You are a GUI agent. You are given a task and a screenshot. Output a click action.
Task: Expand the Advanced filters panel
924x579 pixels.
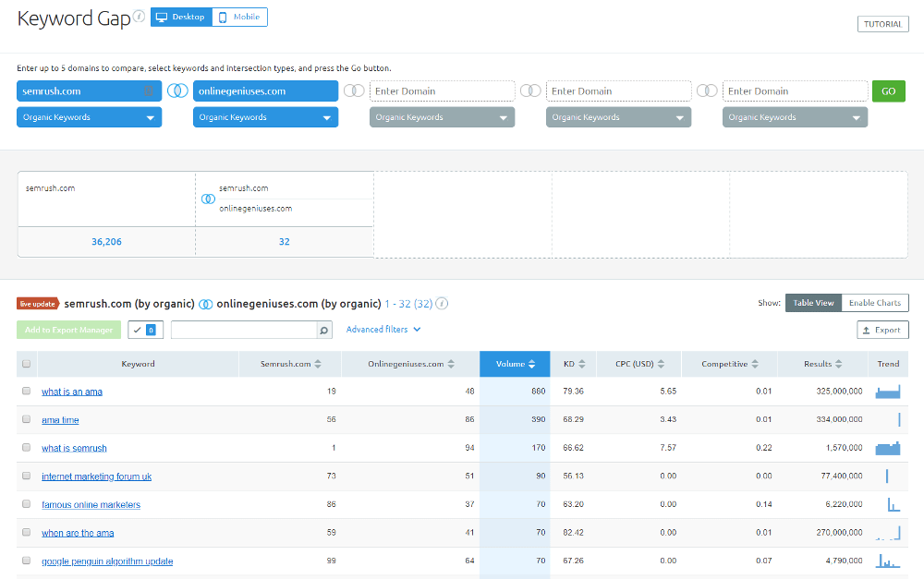(x=383, y=329)
